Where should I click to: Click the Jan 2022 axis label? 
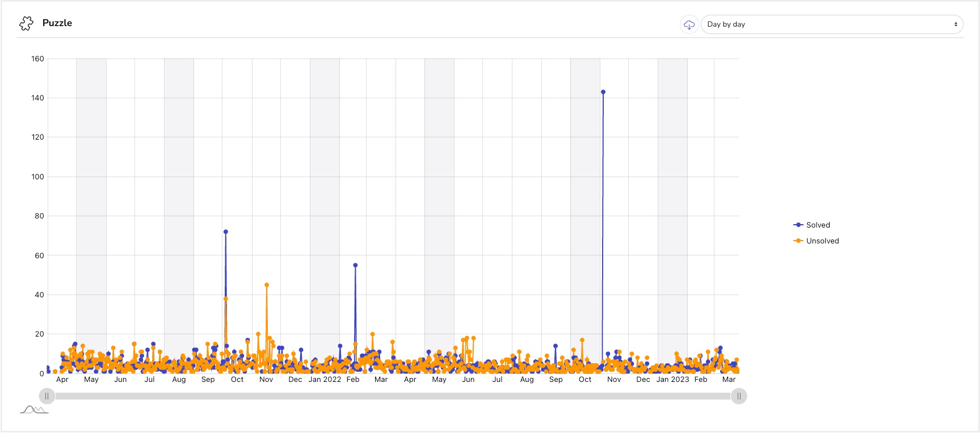click(x=325, y=380)
